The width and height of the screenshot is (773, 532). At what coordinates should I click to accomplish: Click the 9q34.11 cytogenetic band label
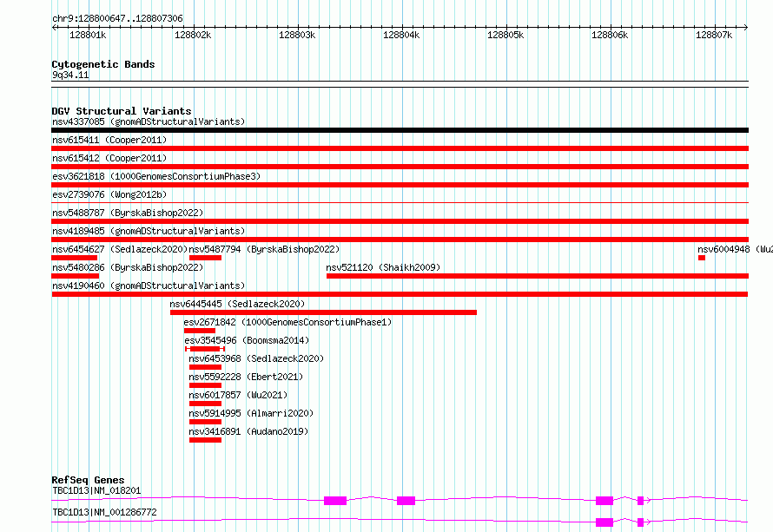tap(70, 75)
